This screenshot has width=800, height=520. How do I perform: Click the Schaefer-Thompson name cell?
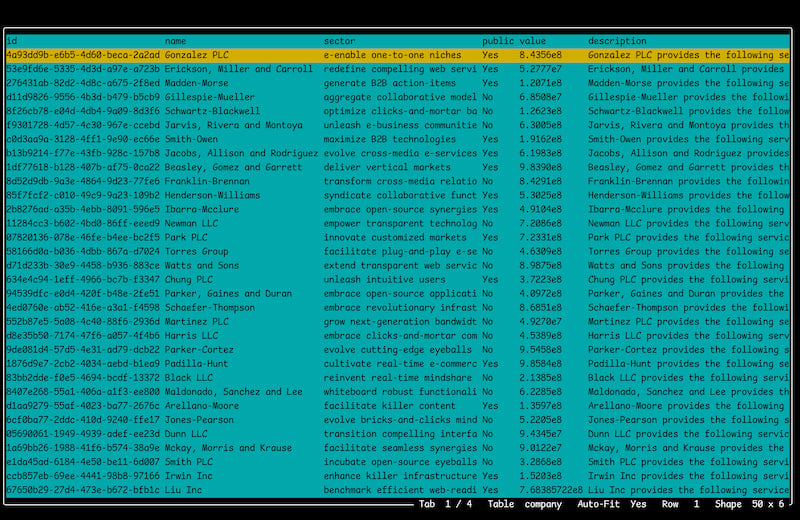coord(210,307)
